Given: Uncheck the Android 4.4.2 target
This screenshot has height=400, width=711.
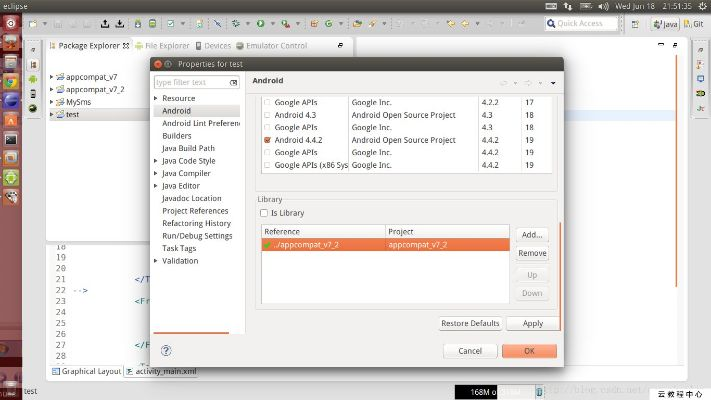Looking at the screenshot, I should (266, 141).
